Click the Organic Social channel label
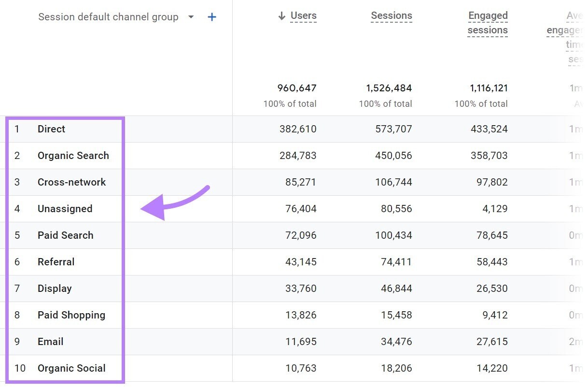588x390 pixels. (71, 368)
